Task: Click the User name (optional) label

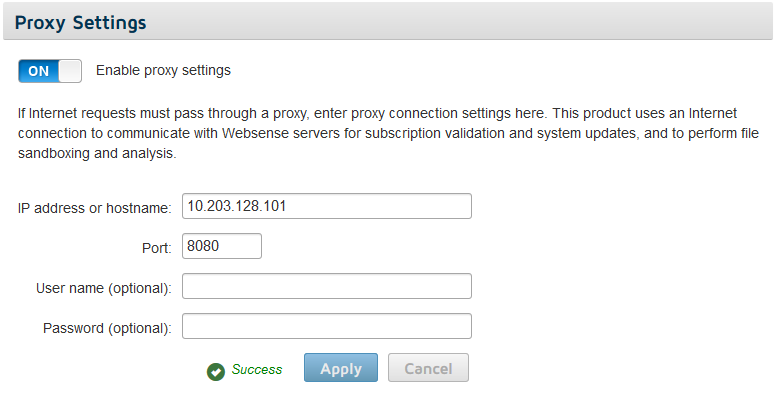Action: point(104,288)
